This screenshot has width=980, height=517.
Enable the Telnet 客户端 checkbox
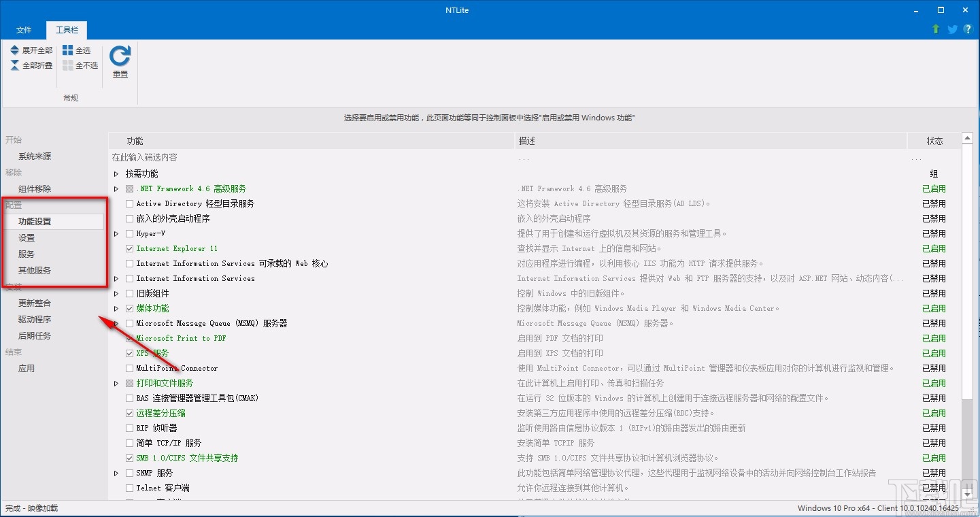pyautogui.click(x=129, y=487)
